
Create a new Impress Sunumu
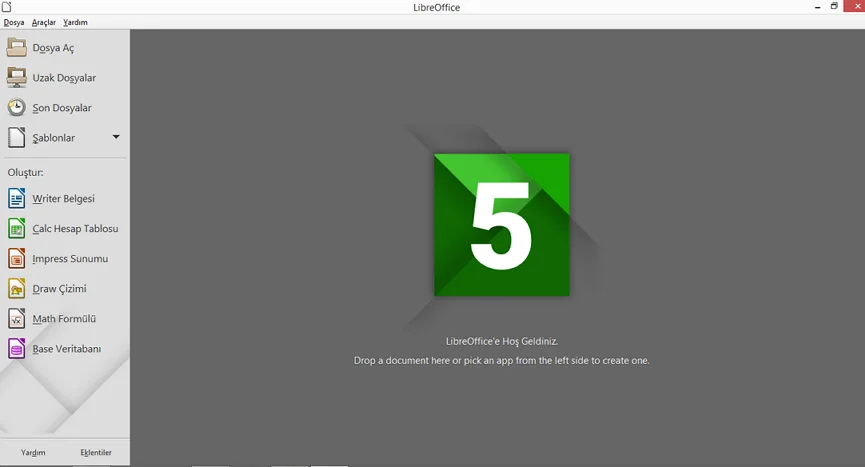(x=70, y=259)
